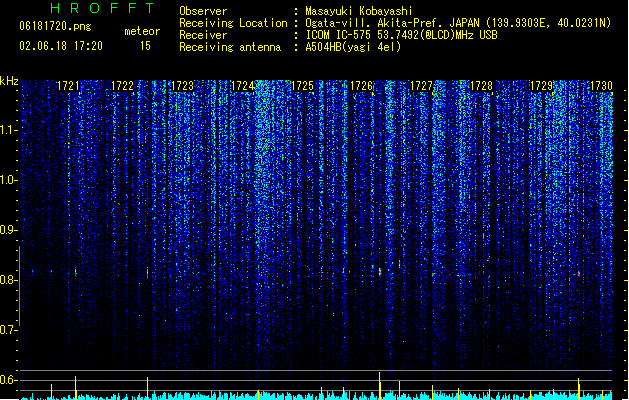Select the filename 06181720.png

[55, 26]
